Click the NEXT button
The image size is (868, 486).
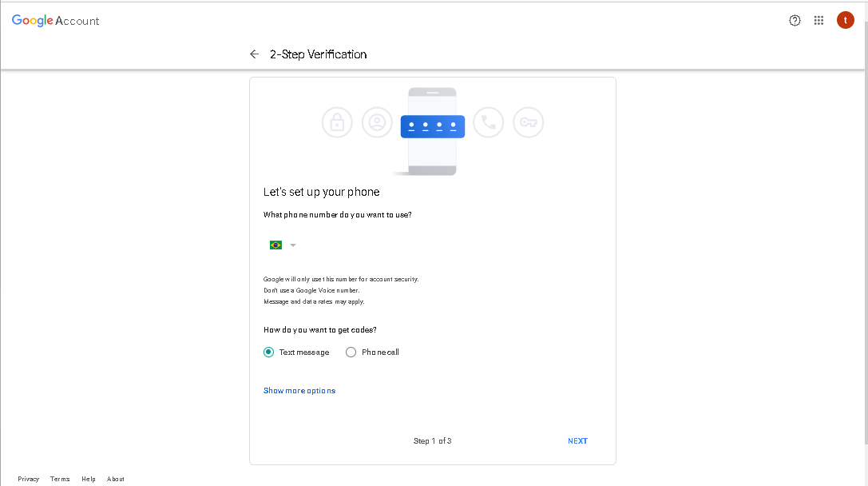point(577,441)
